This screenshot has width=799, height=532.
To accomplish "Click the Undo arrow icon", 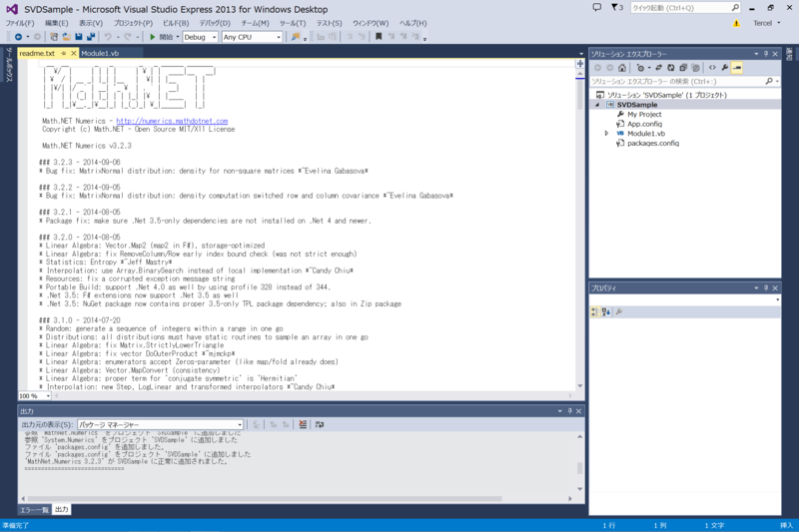I will click(108, 37).
